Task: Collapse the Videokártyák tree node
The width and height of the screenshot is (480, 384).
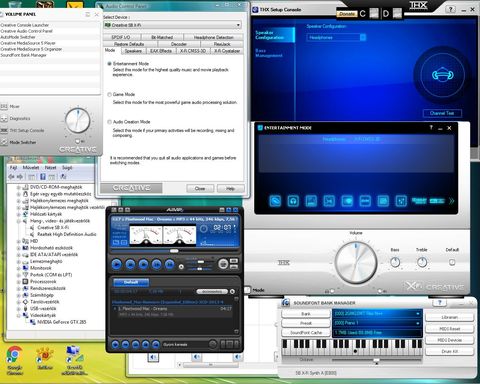Action: pyautogui.click(x=19, y=315)
